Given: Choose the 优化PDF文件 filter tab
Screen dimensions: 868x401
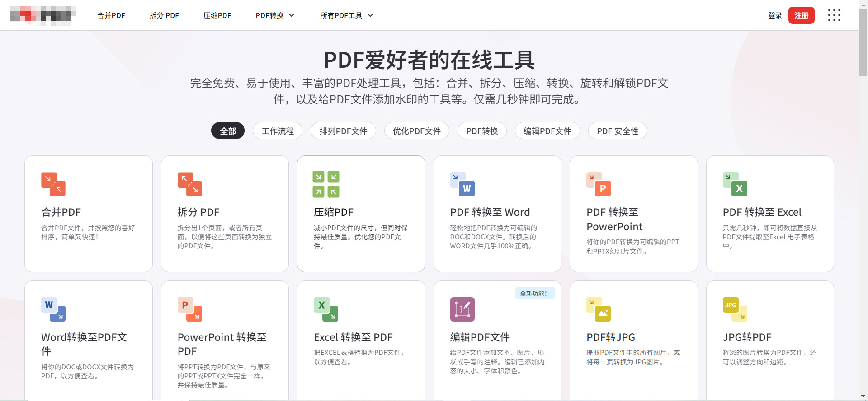Looking at the screenshot, I should (416, 131).
